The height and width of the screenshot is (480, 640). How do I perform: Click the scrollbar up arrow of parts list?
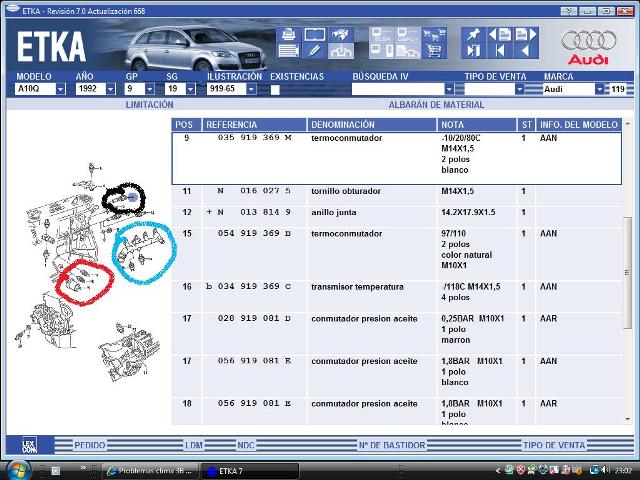pos(627,123)
